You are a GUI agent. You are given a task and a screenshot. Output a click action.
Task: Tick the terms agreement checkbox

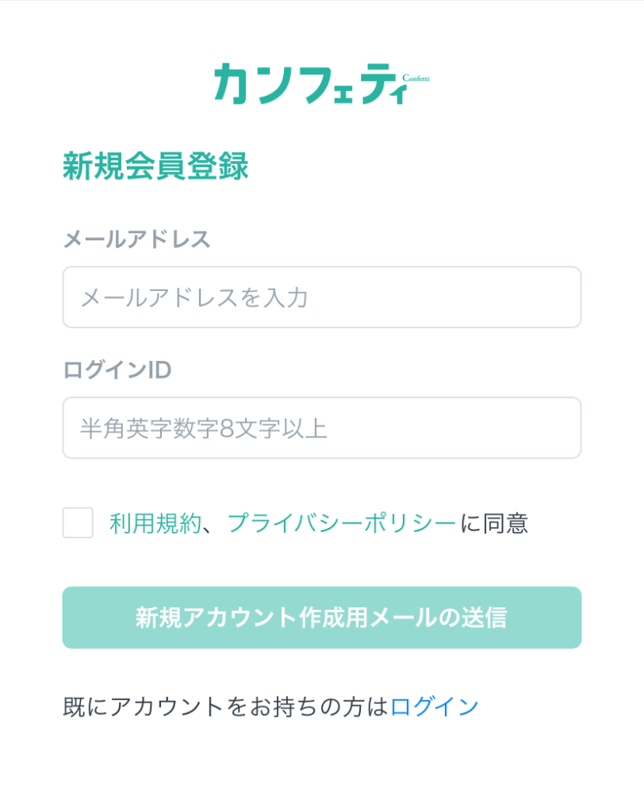point(78,523)
